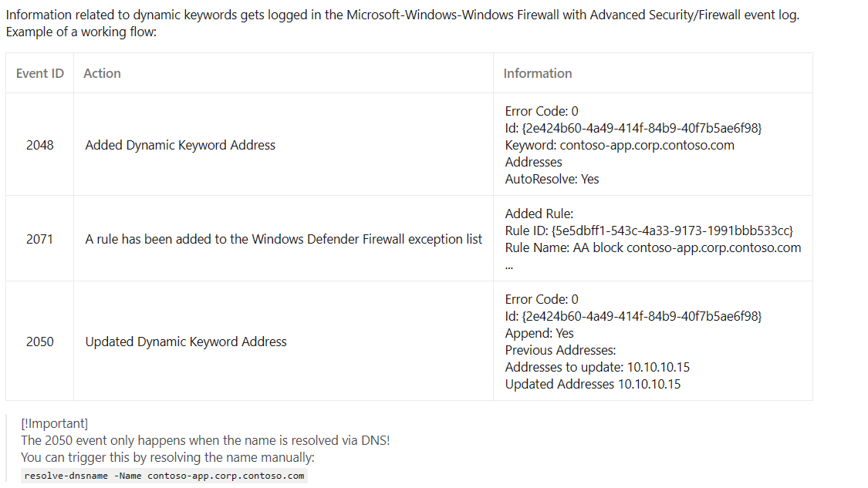Select event ID 2048 cell
The image size is (868, 488).
tap(40, 145)
